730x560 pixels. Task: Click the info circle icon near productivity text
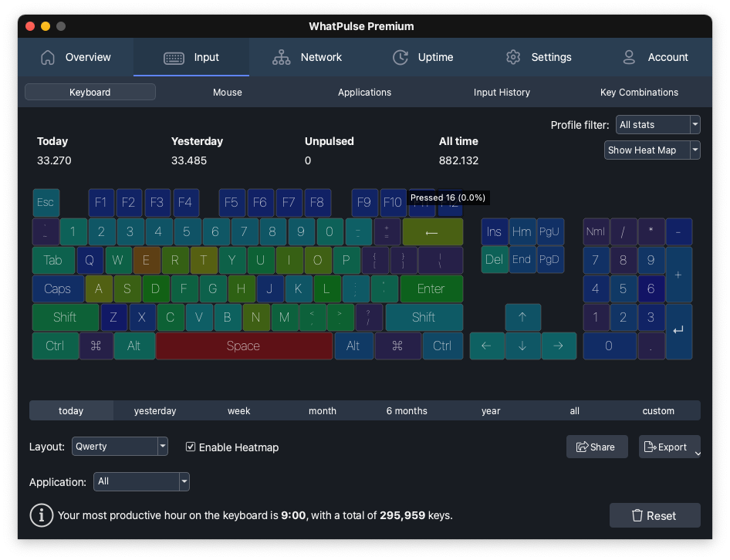(x=41, y=514)
